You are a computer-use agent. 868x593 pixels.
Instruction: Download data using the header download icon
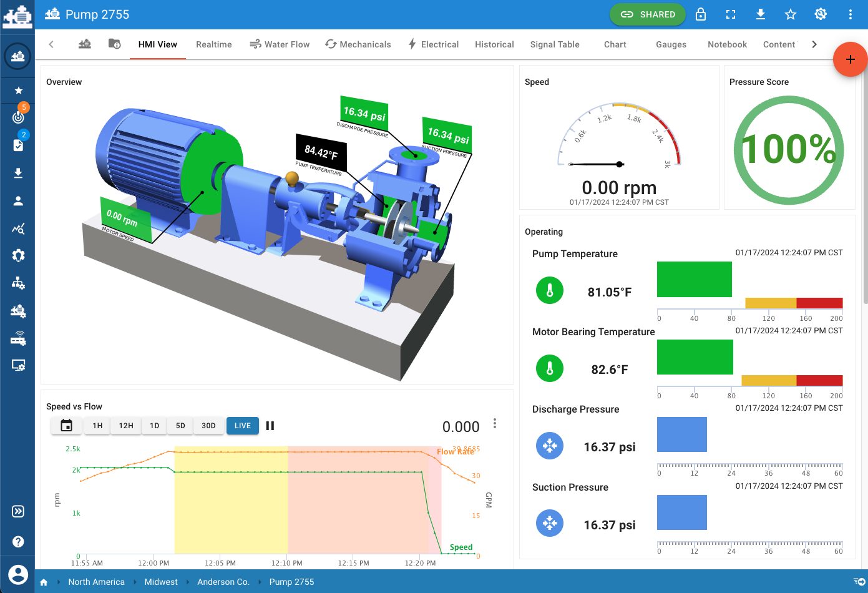[x=760, y=14]
